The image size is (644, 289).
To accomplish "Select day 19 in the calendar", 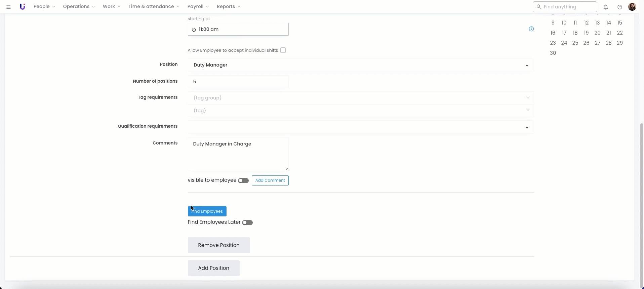I will click(586, 33).
